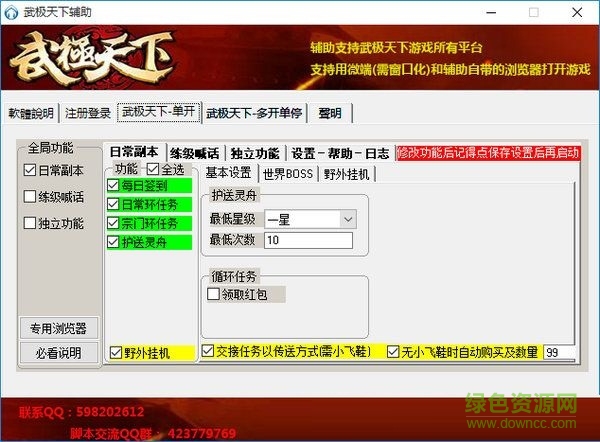600x442 pixels.
Task: Uncheck the 护送灵舟 function checkbox
Action: pyautogui.click(x=149, y=242)
